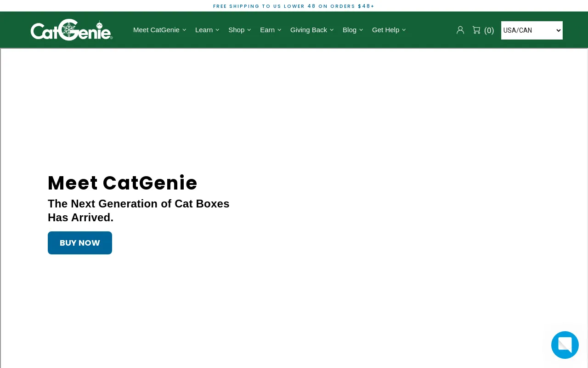Select the Shop menu item
Screen dimensions: 588x368
pyautogui.click(x=236, y=29)
